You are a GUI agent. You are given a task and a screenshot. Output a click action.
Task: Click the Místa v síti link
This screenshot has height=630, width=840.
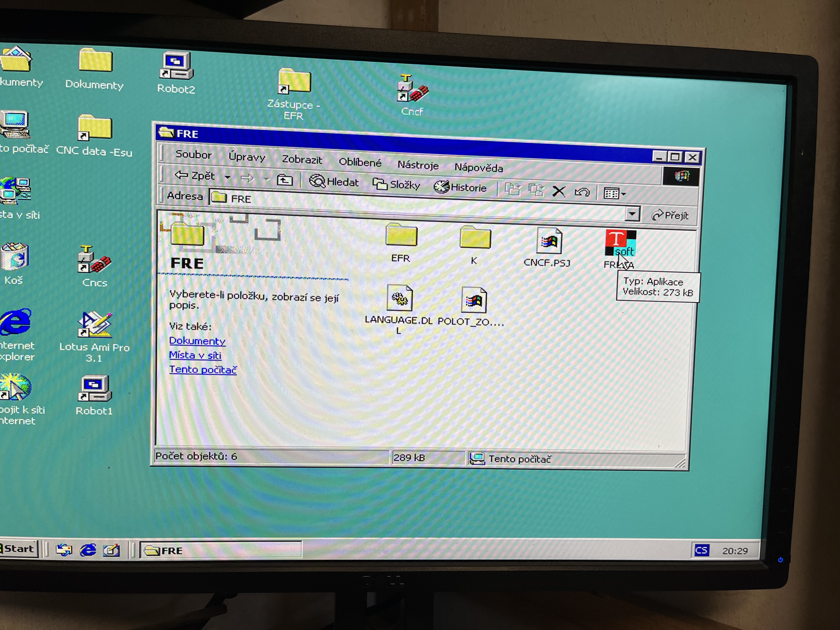195,355
